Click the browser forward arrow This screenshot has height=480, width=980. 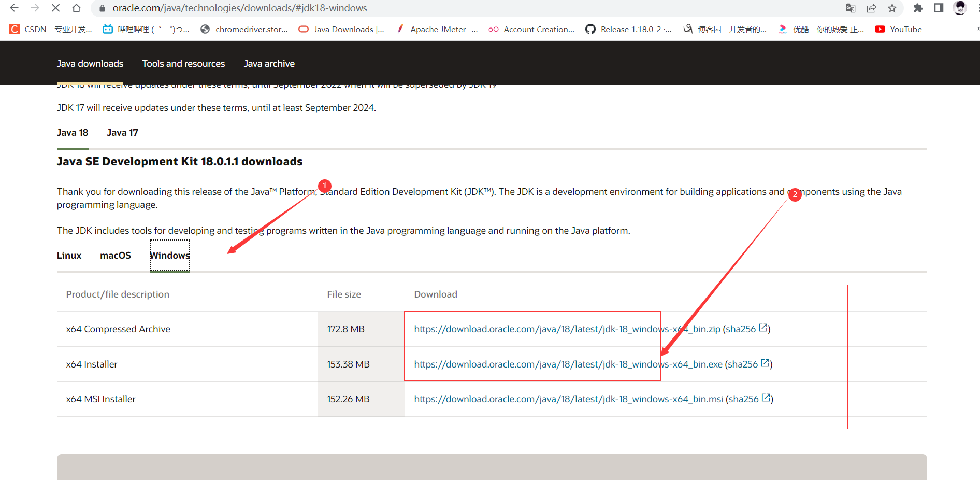pyautogui.click(x=35, y=8)
